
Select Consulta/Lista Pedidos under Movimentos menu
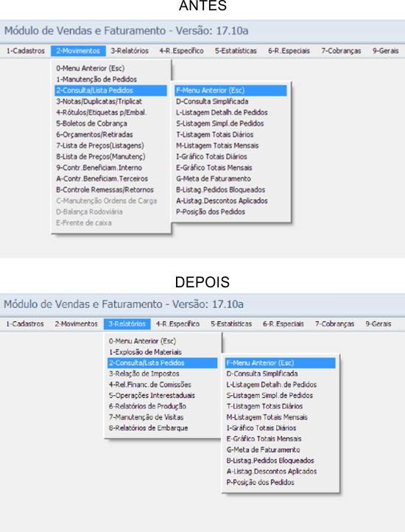(x=111, y=91)
